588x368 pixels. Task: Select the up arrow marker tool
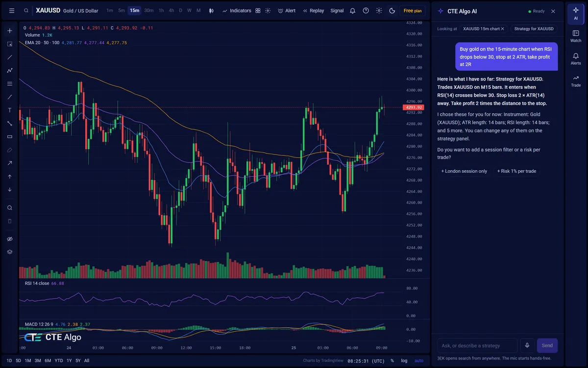(x=10, y=177)
